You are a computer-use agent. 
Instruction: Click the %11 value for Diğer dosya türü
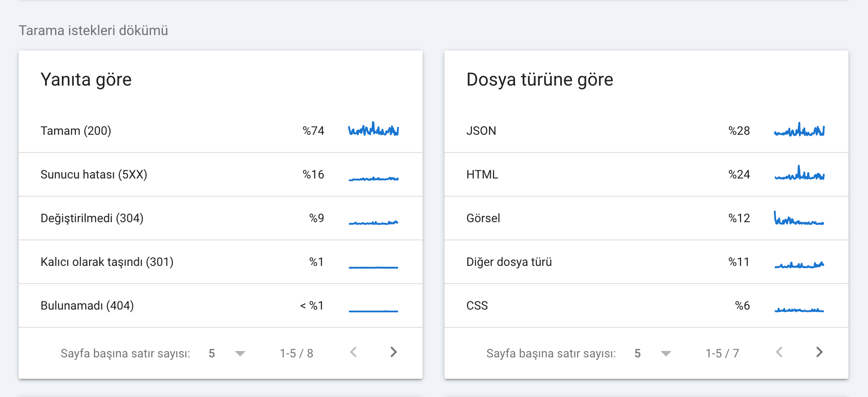[x=739, y=262]
